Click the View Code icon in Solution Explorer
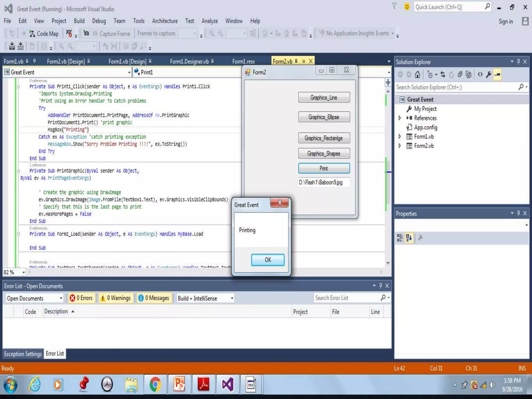Viewport: 532px width, 399px height. 480,75
